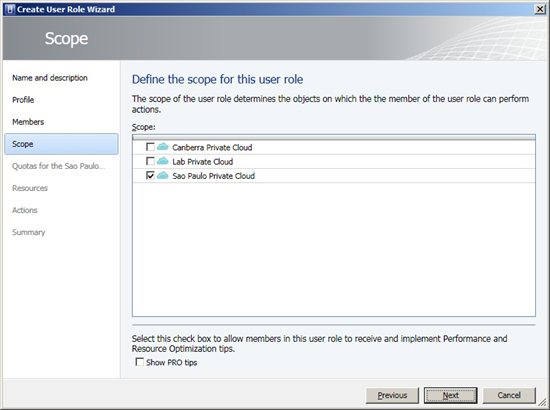The width and height of the screenshot is (550, 410).
Task: Click the Scope list column header
Action: pos(334,137)
